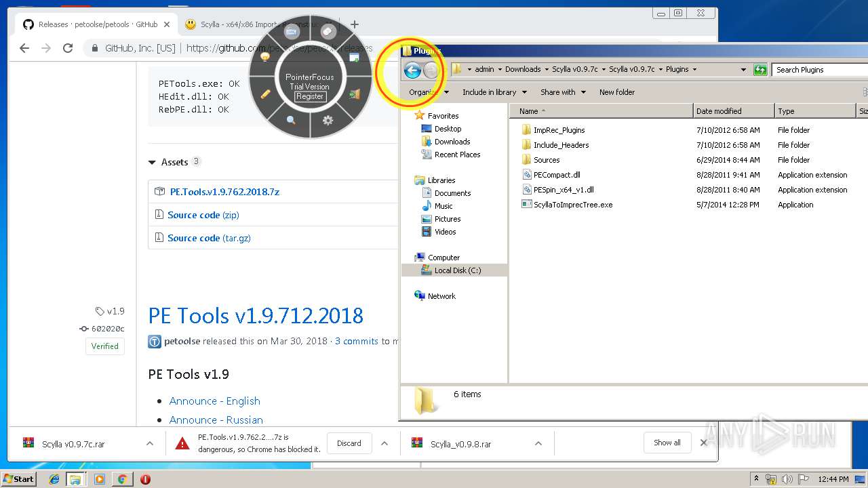Navigate back in Chrome
The width and height of the screenshot is (868, 488).
24,48
